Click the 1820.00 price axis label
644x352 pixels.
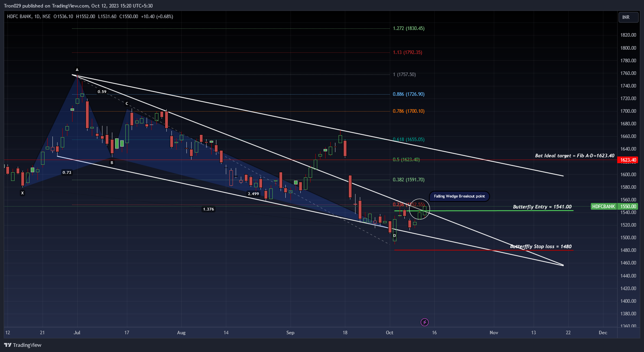(628, 35)
